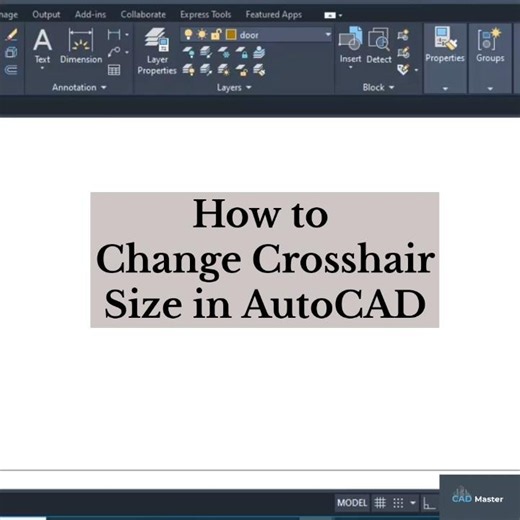
Task: Open ribbon minimize options arrow
Action: (x=340, y=15)
